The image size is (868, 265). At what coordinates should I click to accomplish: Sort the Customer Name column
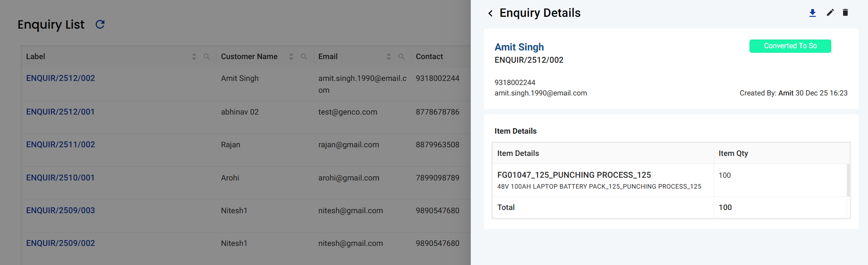[x=291, y=57]
